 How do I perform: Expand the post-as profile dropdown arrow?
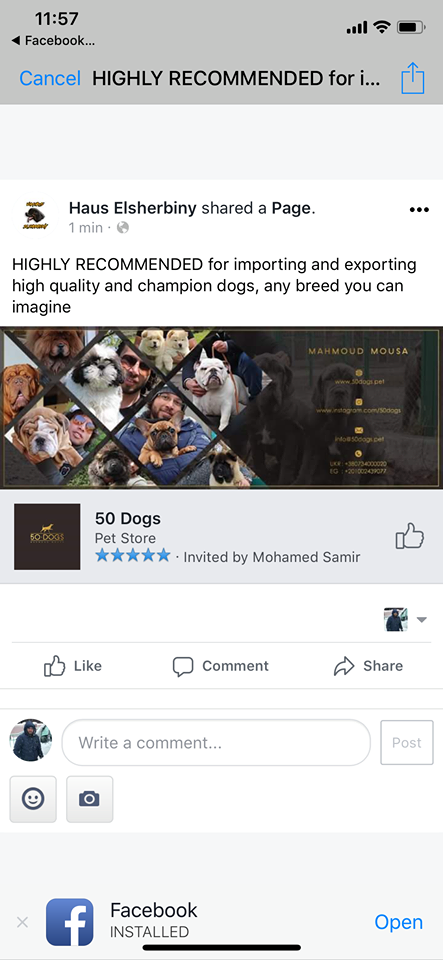pyautogui.click(x=421, y=620)
